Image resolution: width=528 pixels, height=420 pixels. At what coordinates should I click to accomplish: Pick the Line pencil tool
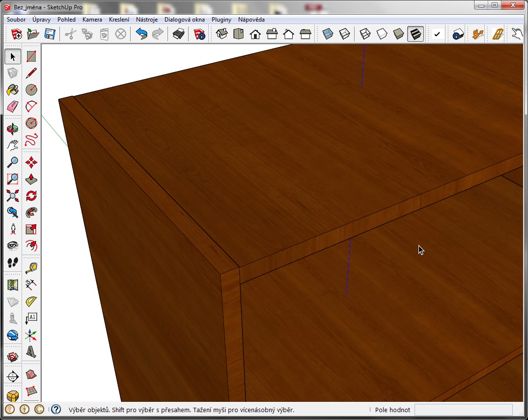click(31, 73)
